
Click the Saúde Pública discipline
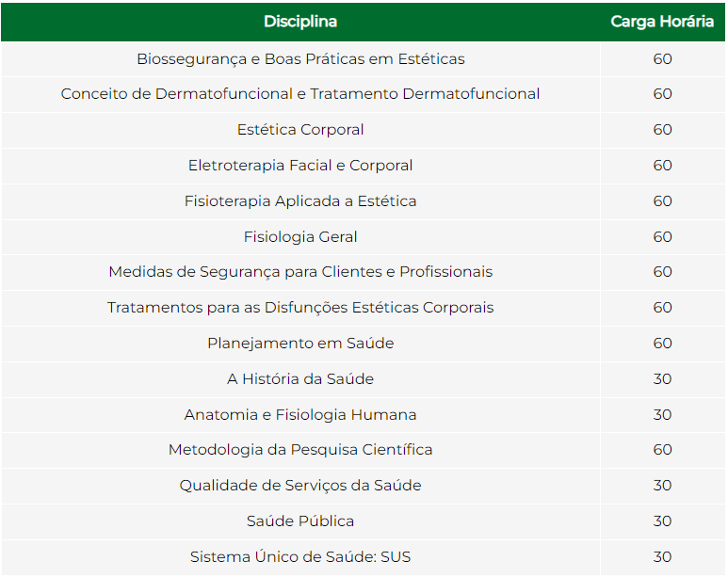[x=300, y=521]
